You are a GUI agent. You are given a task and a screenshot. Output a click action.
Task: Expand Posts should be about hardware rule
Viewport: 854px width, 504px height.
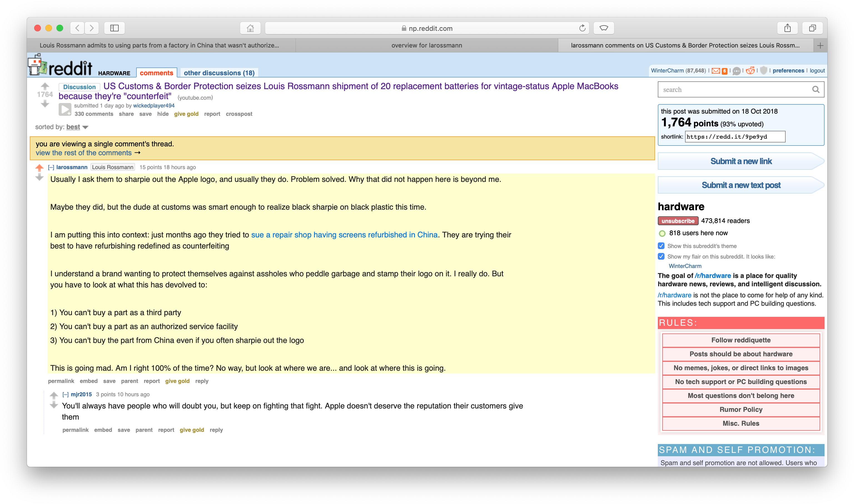click(741, 354)
